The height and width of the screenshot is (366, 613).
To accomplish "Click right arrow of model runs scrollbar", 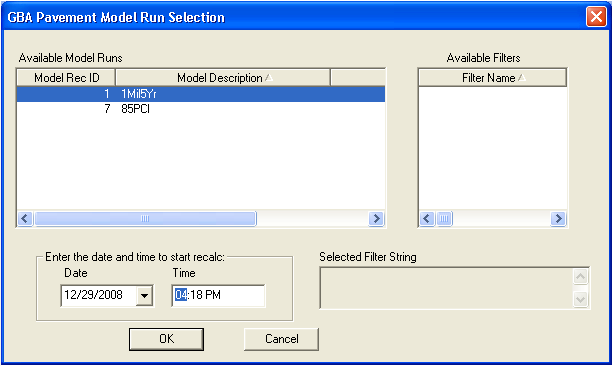I will pyautogui.click(x=376, y=218).
